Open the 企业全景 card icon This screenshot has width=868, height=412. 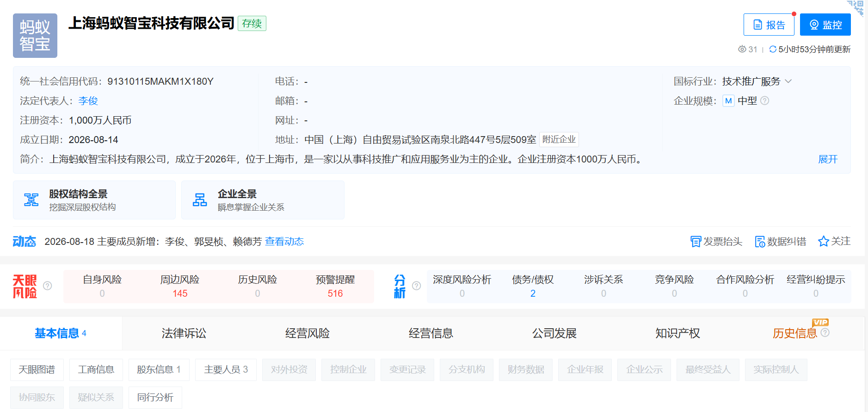click(200, 200)
